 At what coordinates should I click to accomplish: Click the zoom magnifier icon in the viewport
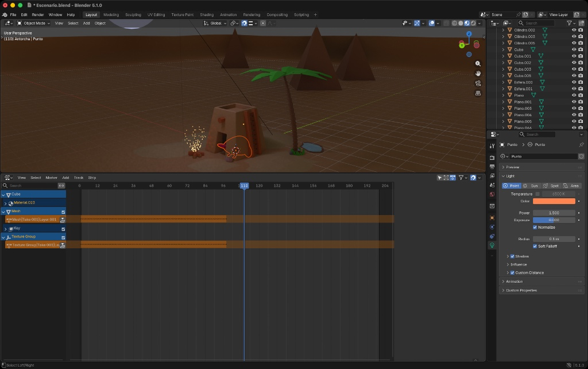pos(478,64)
